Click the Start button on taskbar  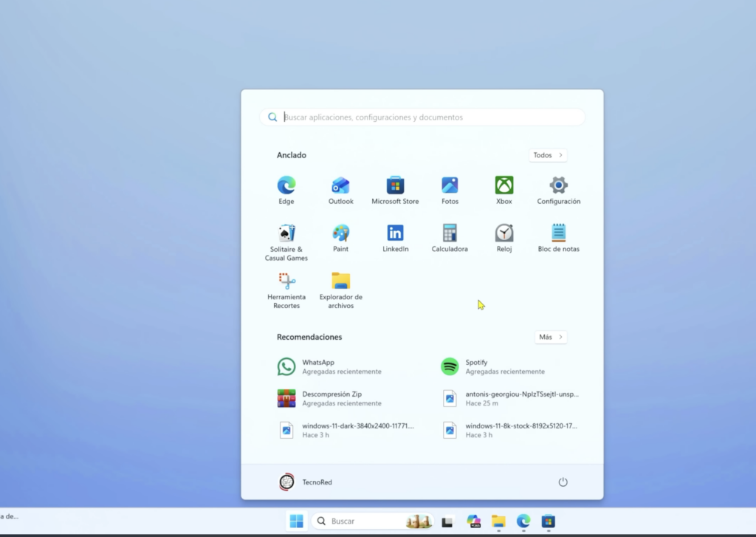[297, 521]
